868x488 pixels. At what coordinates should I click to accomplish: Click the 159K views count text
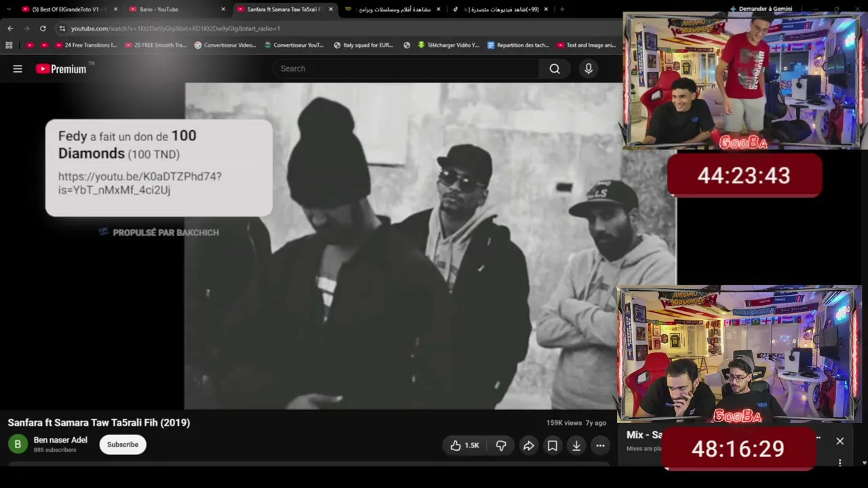564,423
